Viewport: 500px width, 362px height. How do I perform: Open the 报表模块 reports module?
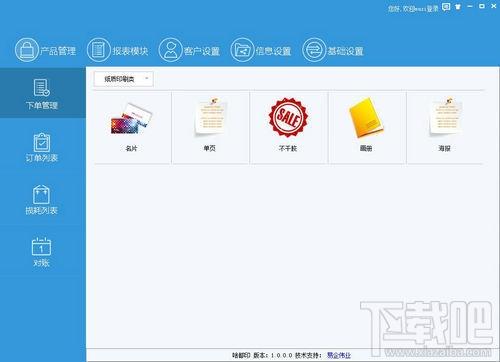coord(117,50)
